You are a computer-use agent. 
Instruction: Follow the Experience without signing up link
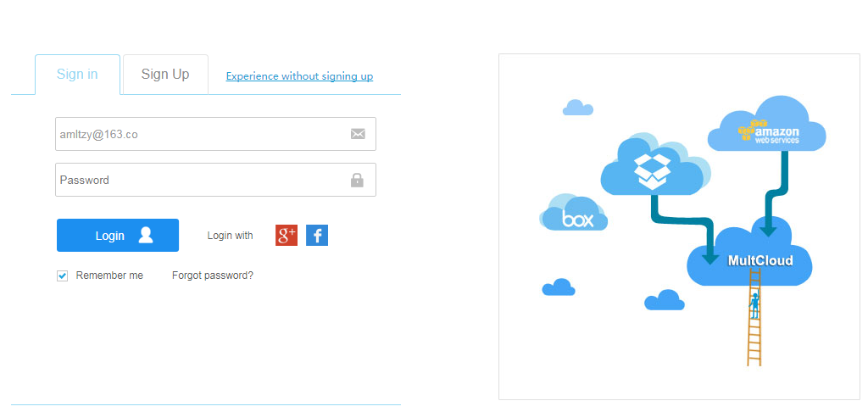tap(299, 76)
